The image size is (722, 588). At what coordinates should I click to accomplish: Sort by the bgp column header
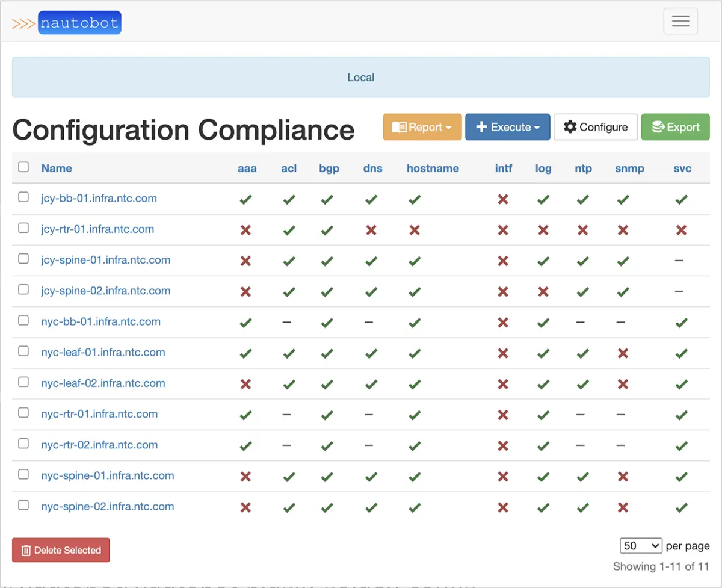pos(329,169)
